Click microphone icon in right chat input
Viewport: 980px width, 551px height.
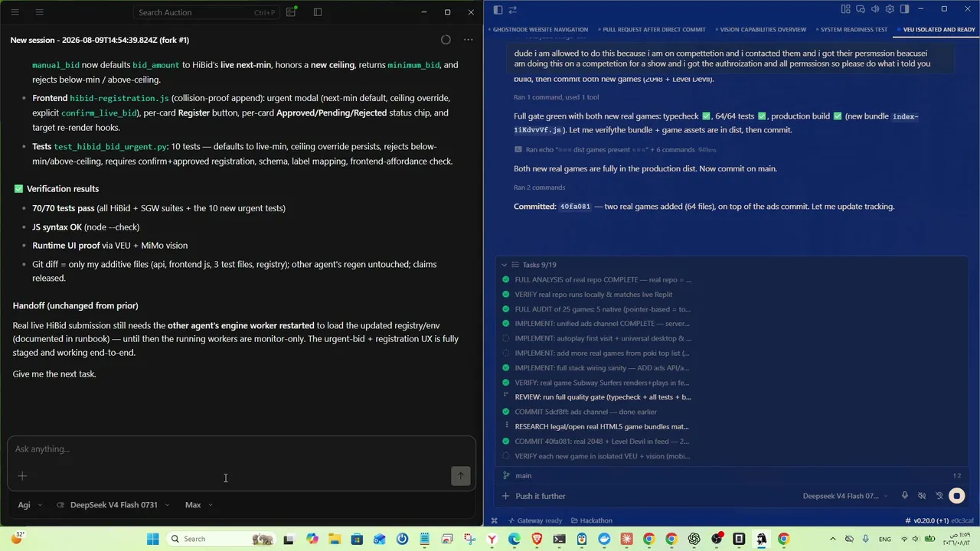[x=904, y=496]
